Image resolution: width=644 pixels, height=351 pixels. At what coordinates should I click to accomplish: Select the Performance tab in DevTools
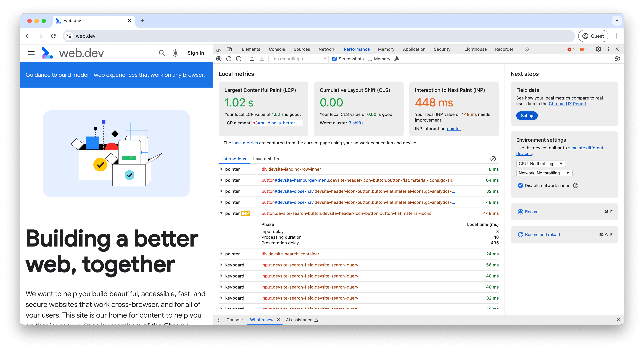click(x=356, y=49)
